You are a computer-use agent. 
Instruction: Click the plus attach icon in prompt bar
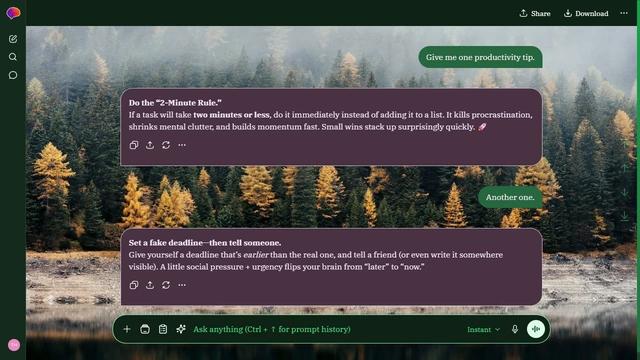(x=127, y=329)
